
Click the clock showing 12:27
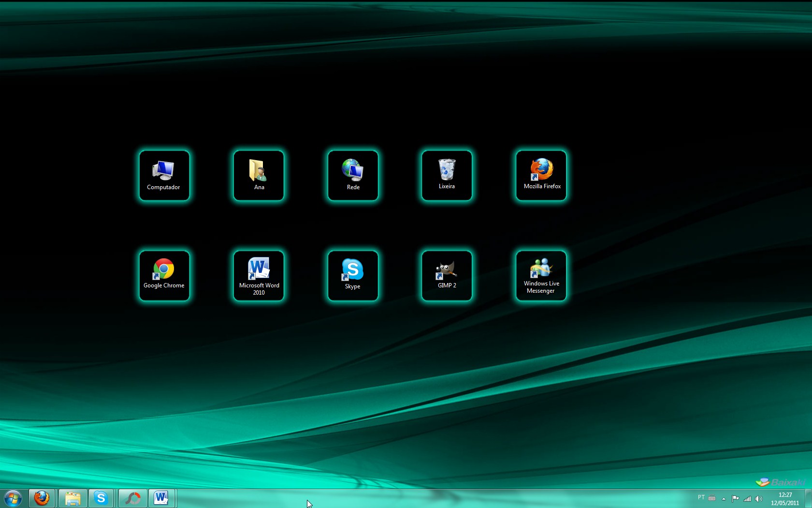(785, 499)
